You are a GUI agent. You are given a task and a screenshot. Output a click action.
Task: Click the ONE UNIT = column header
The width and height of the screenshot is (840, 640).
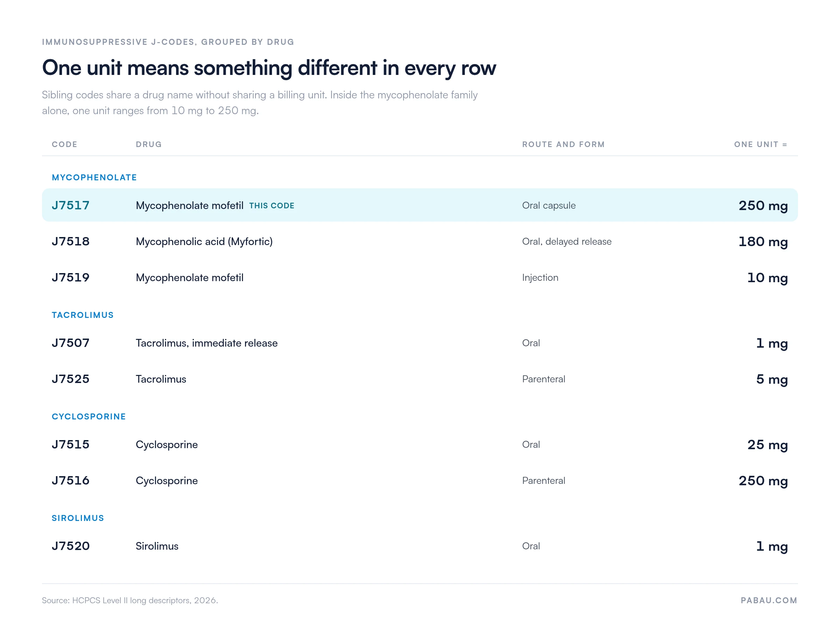point(760,144)
